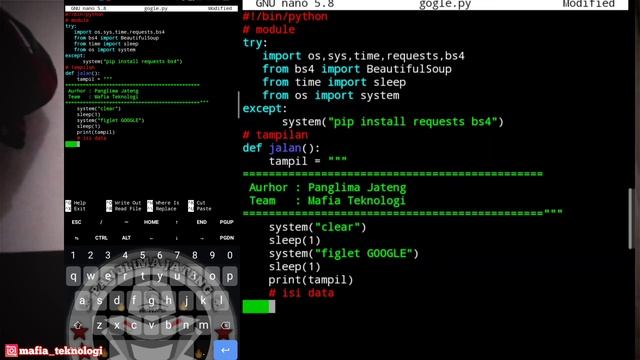Click the nano 'Help' shortcut label

pos(80,203)
